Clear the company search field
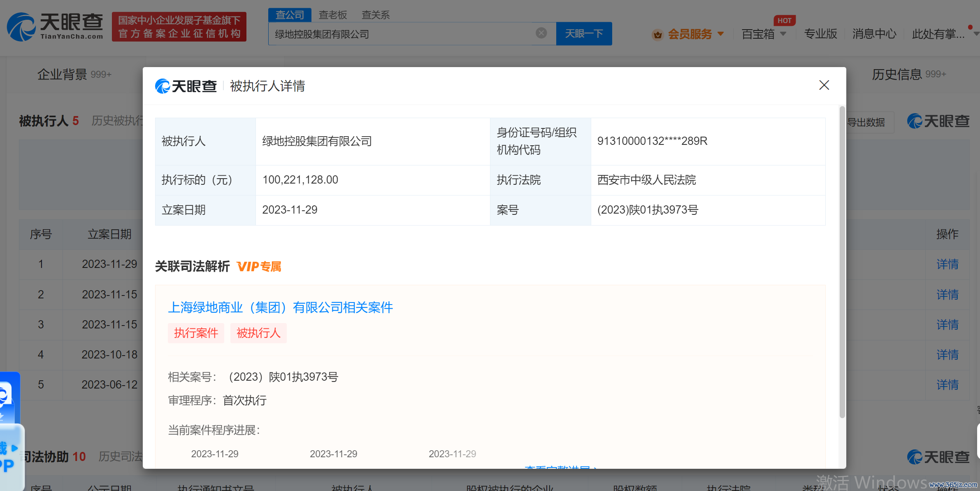 coord(541,33)
